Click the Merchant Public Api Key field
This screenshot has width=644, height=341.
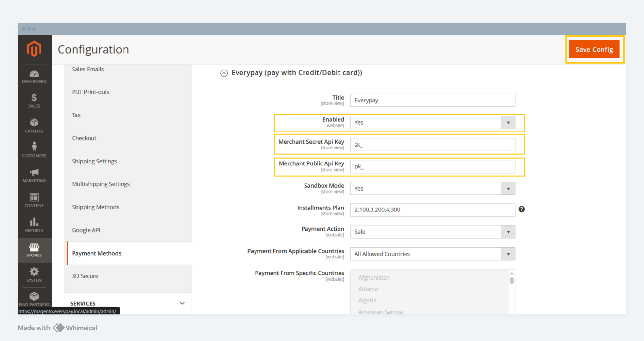tap(432, 166)
